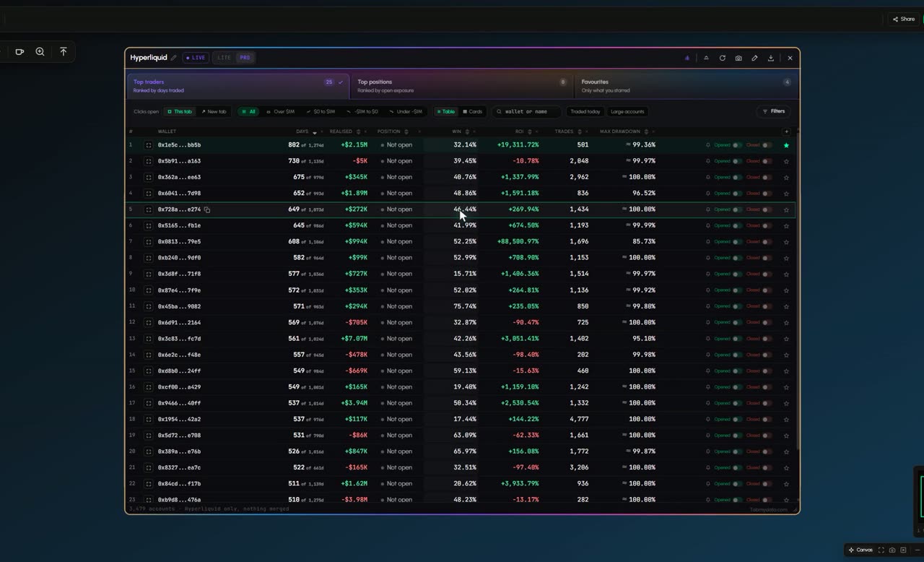Click the wallet or name search field

point(527,112)
